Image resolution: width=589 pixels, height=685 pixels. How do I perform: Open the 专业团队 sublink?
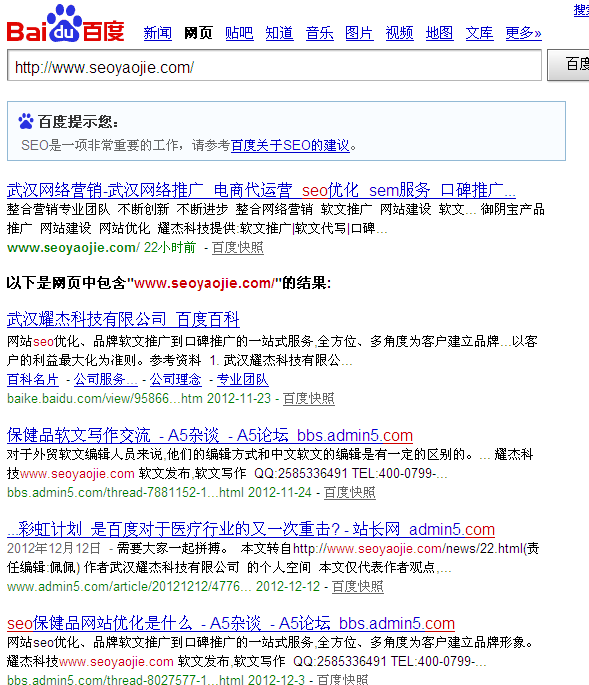[x=243, y=379]
